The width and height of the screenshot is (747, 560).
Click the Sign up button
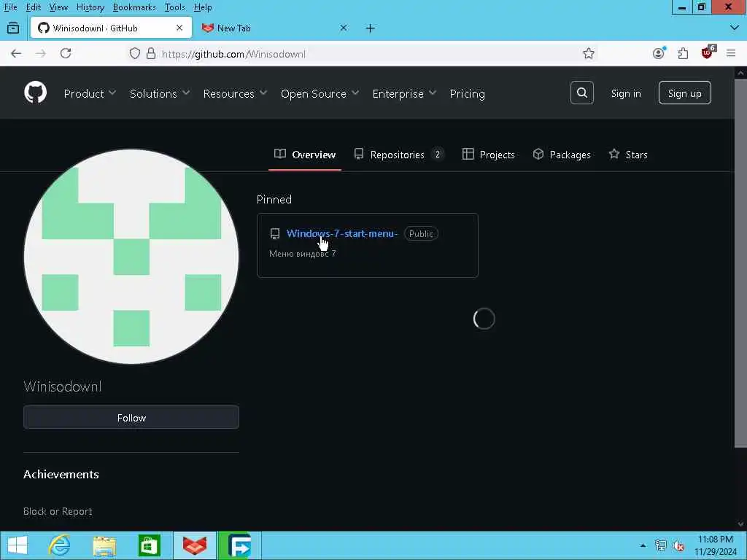(684, 93)
